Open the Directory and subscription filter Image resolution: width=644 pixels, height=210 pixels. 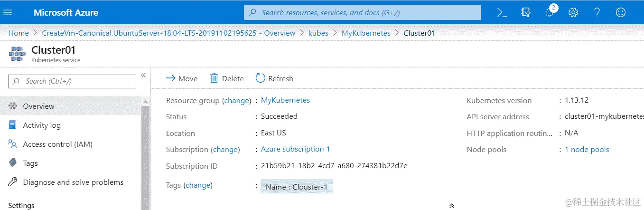(525, 13)
